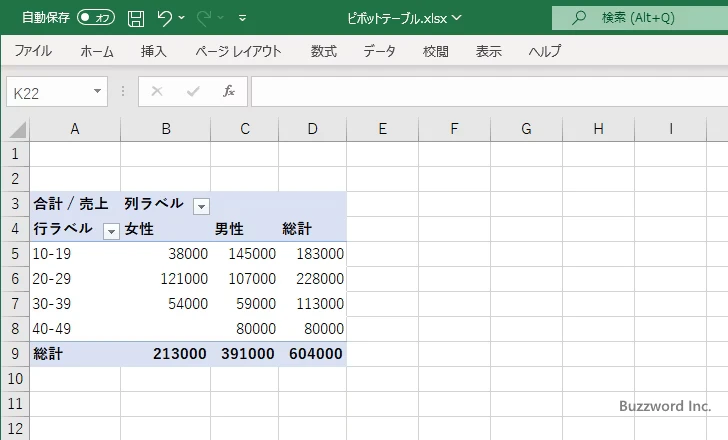Switch to the ヘルプ ribbon tab
Image resolution: width=728 pixels, height=440 pixels.
click(544, 51)
